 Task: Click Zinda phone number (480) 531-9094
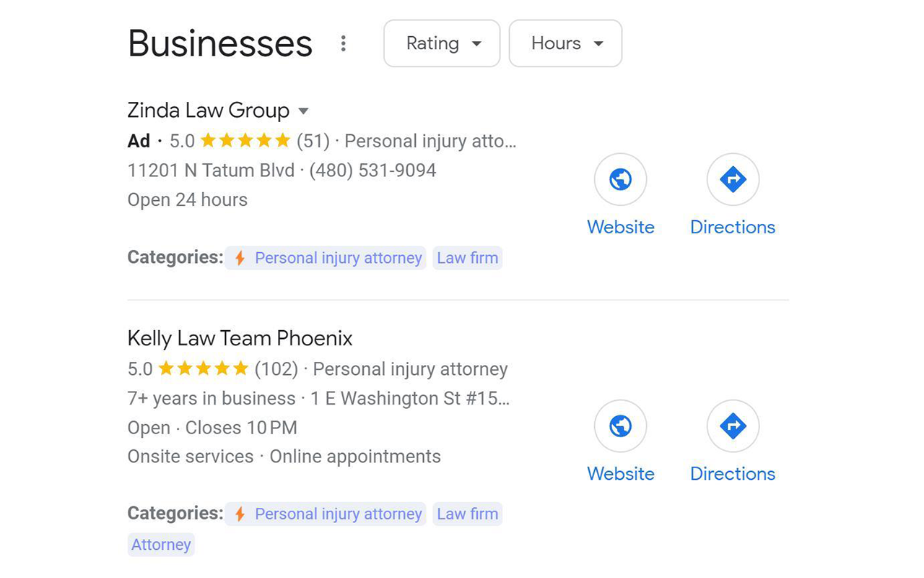coord(373,171)
